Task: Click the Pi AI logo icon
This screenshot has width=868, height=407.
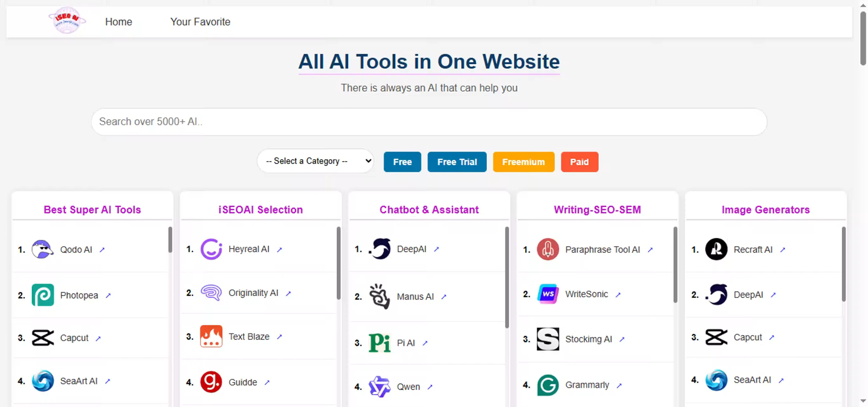Action: 379,343
